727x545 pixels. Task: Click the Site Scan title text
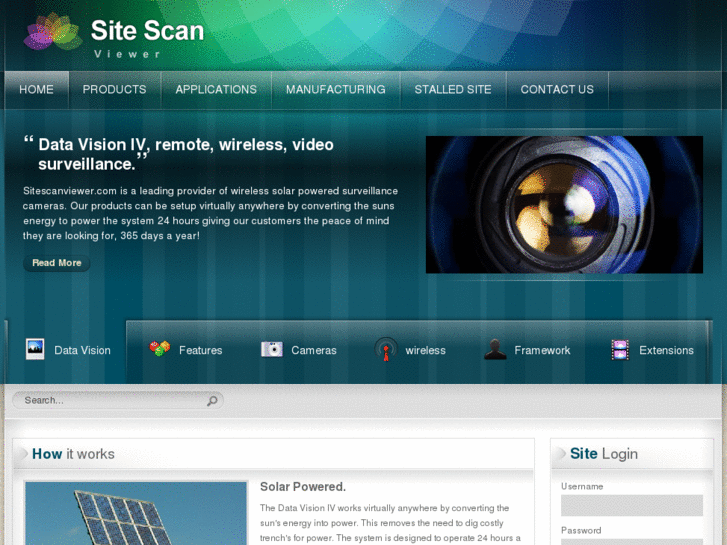(147, 31)
